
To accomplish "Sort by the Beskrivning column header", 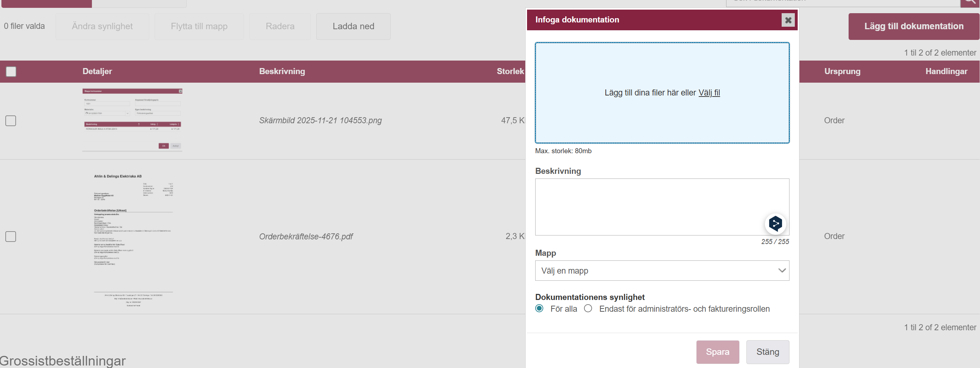I will 282,71.
